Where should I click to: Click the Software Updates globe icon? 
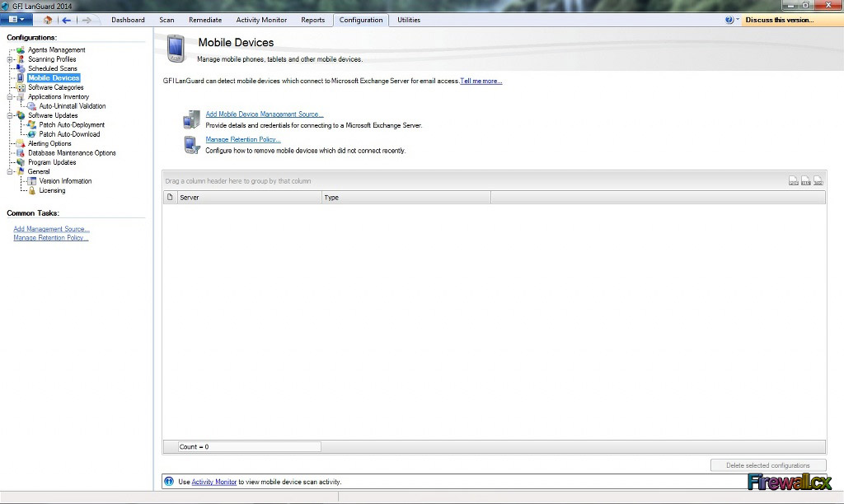[21, 115]
